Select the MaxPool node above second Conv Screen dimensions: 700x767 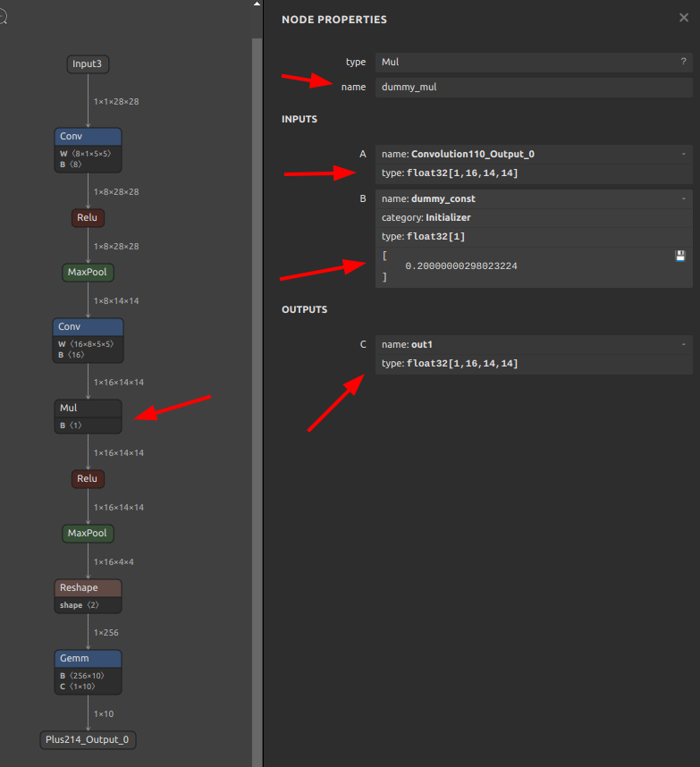coord(88,273)
